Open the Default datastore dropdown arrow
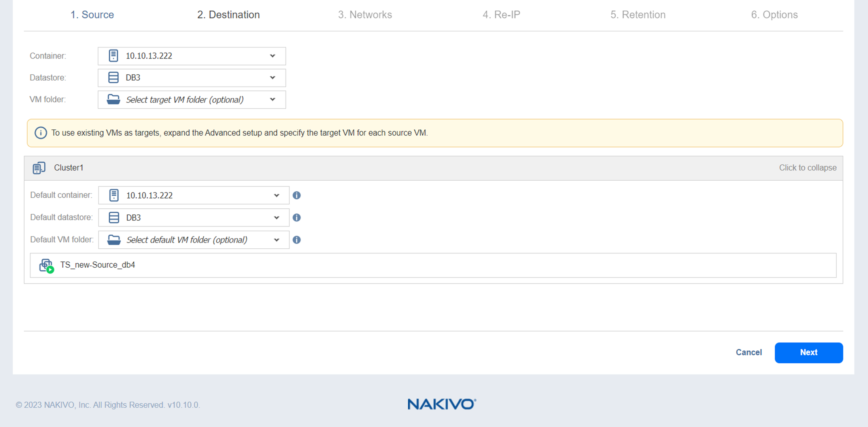 point(276,217)
